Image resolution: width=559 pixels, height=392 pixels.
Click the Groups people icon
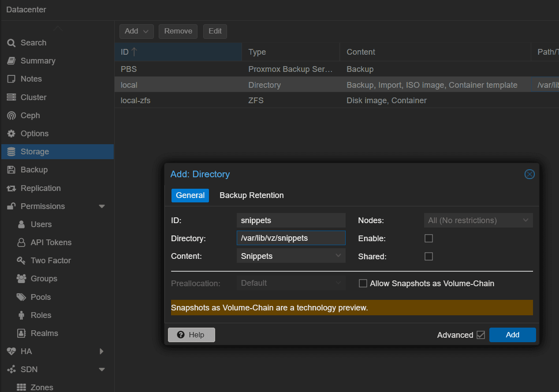[x=21, y=279]
